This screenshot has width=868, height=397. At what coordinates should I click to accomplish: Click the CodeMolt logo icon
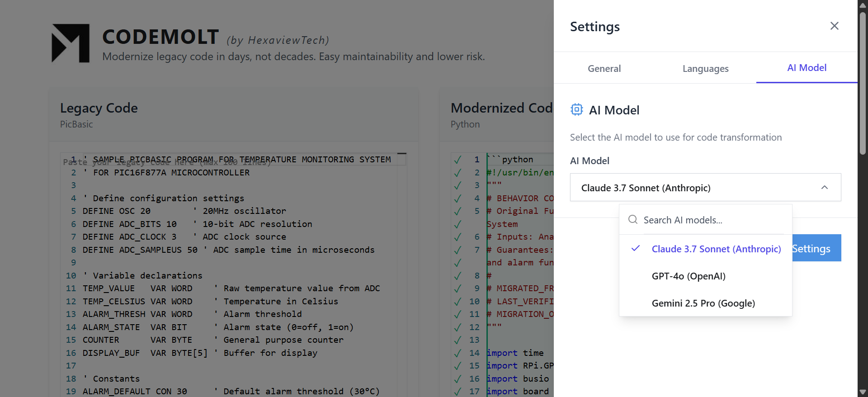pos(71,43)
